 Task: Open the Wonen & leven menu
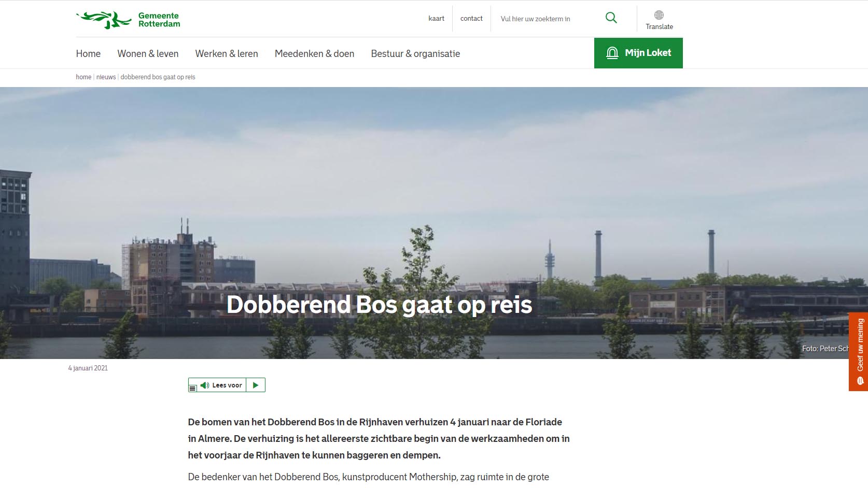[148, 54]
